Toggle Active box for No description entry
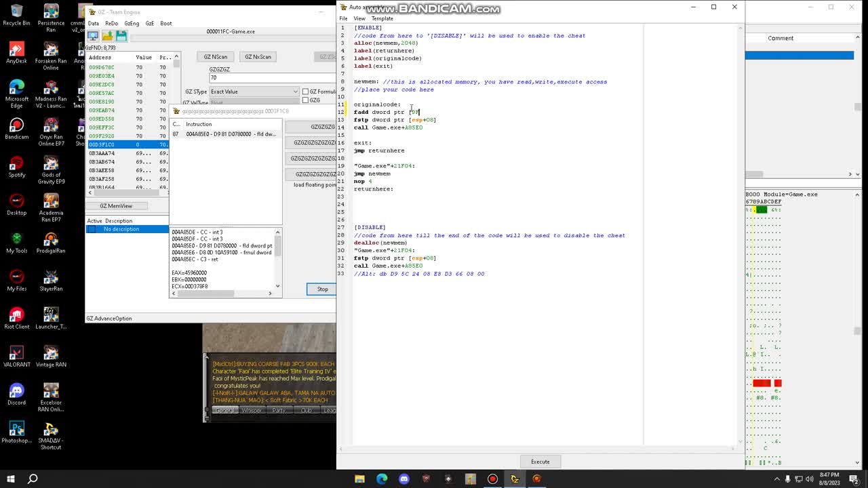Image resolution: width=868 pixels, height=488 pixels. pyautogui.click(x=92, y=229)
